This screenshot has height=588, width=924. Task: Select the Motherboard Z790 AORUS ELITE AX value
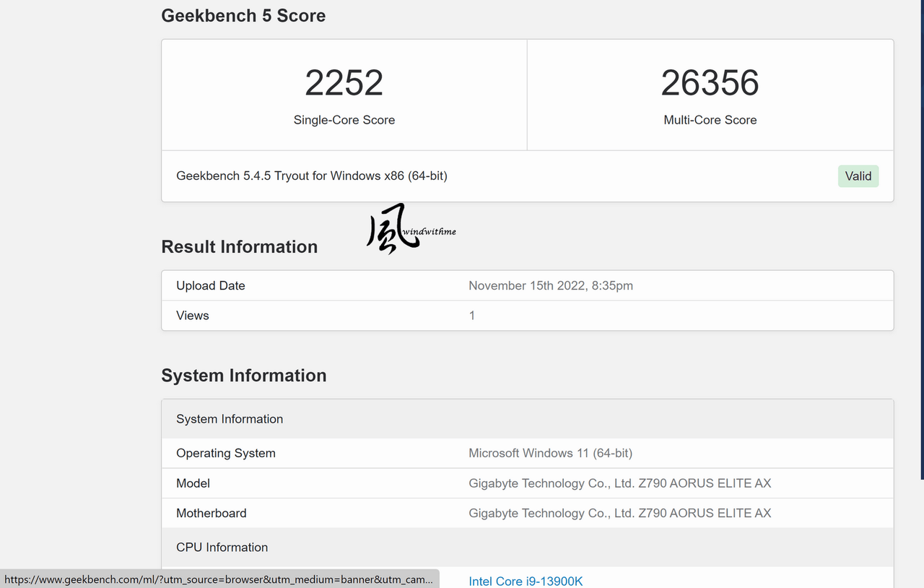(620, 514)
